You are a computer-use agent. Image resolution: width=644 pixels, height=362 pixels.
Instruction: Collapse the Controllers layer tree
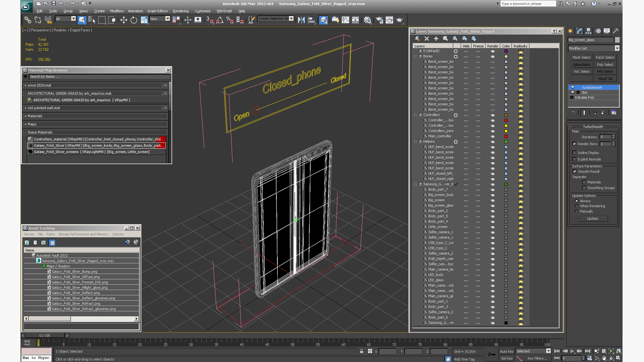point(415,115)
